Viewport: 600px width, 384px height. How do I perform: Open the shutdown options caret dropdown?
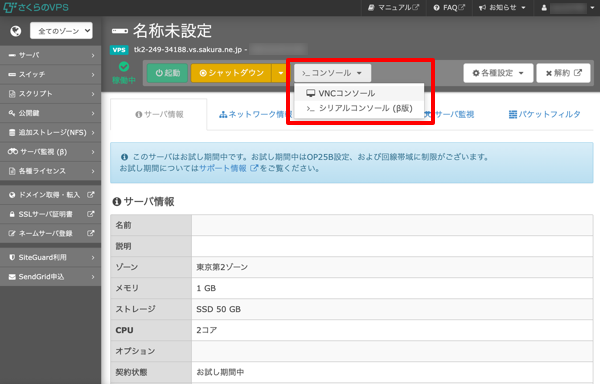(x=281, y=73)
